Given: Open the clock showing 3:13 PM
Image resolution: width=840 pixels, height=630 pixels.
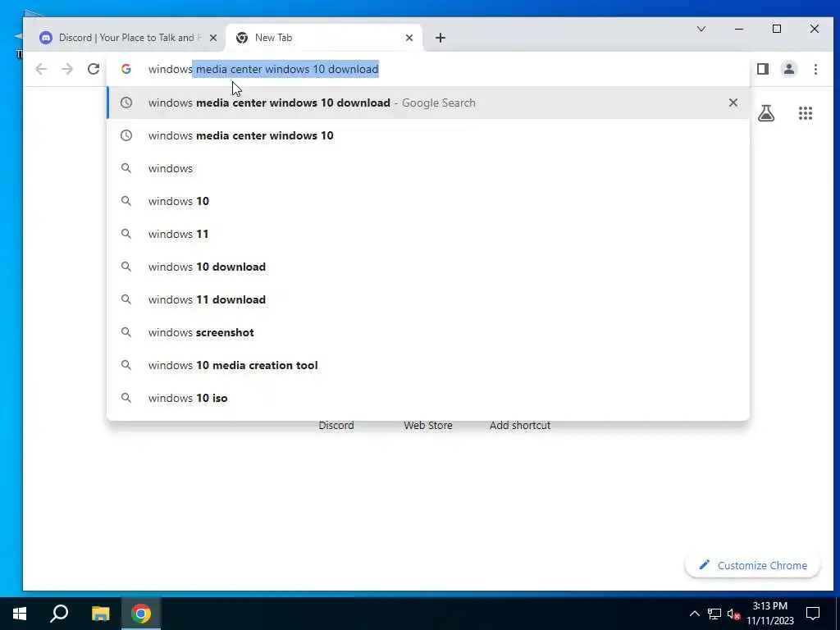Looking at the screenshot, I should click(x=770, y=614).
